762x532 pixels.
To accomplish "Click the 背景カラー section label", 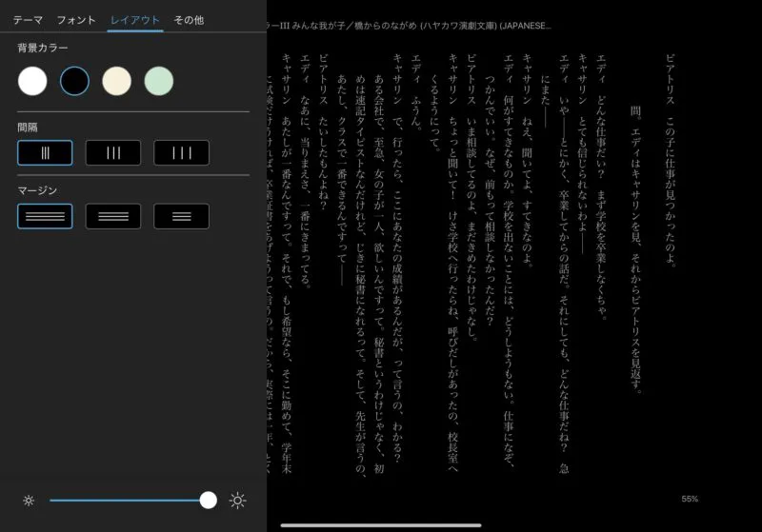I will [43, 48].
